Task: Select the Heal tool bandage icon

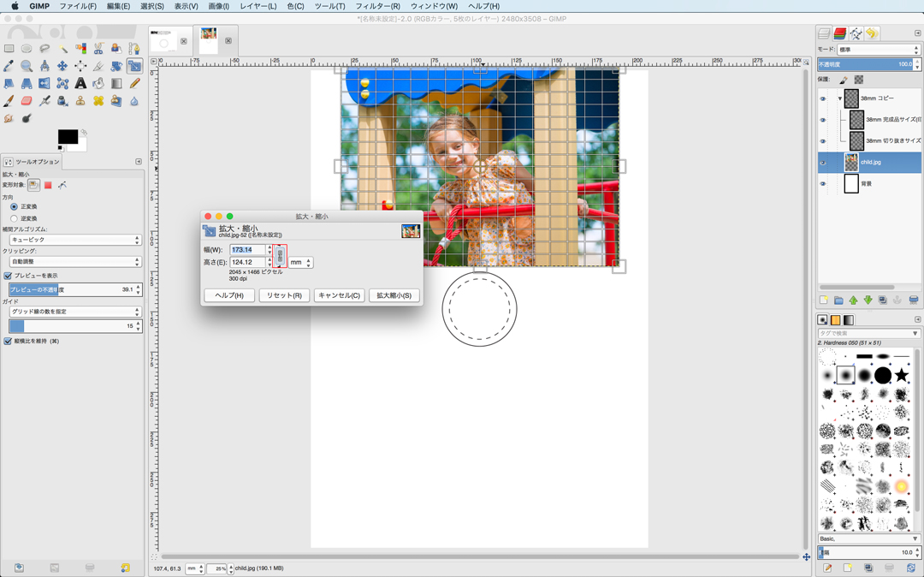Action: coord(98,101)
